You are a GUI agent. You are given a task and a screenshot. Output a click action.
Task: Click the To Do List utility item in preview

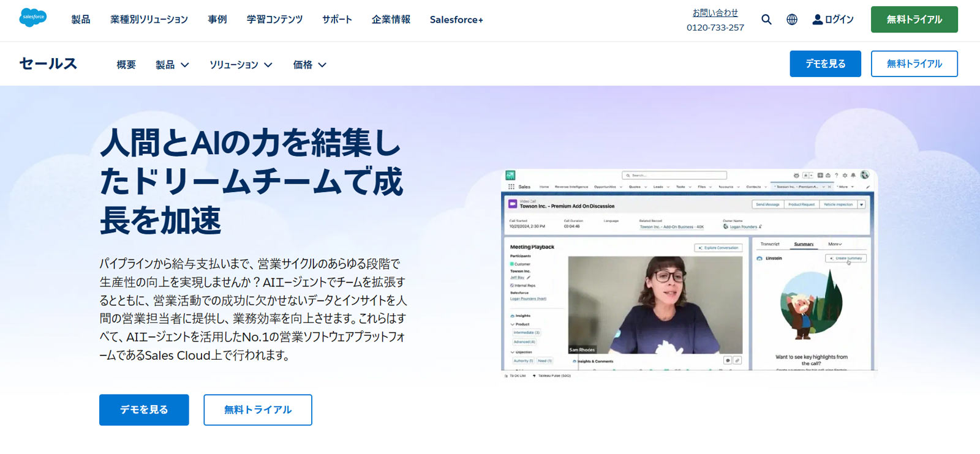[x=516, y=376]
